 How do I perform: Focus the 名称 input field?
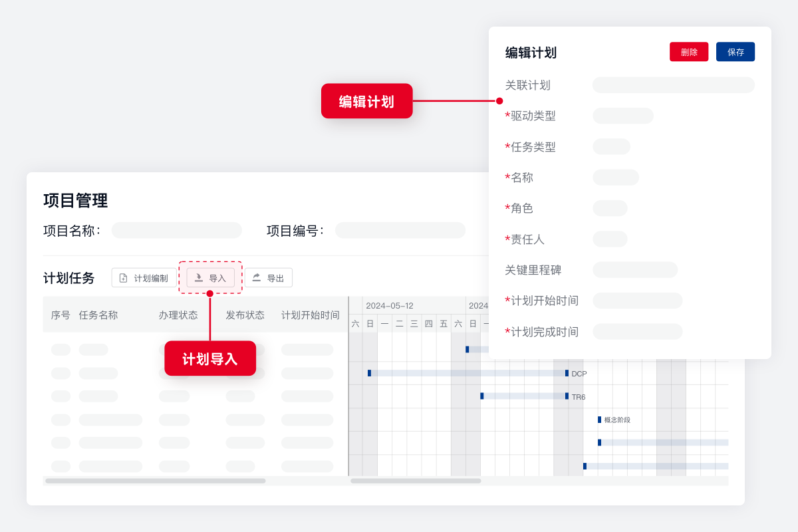coord(615,178)
